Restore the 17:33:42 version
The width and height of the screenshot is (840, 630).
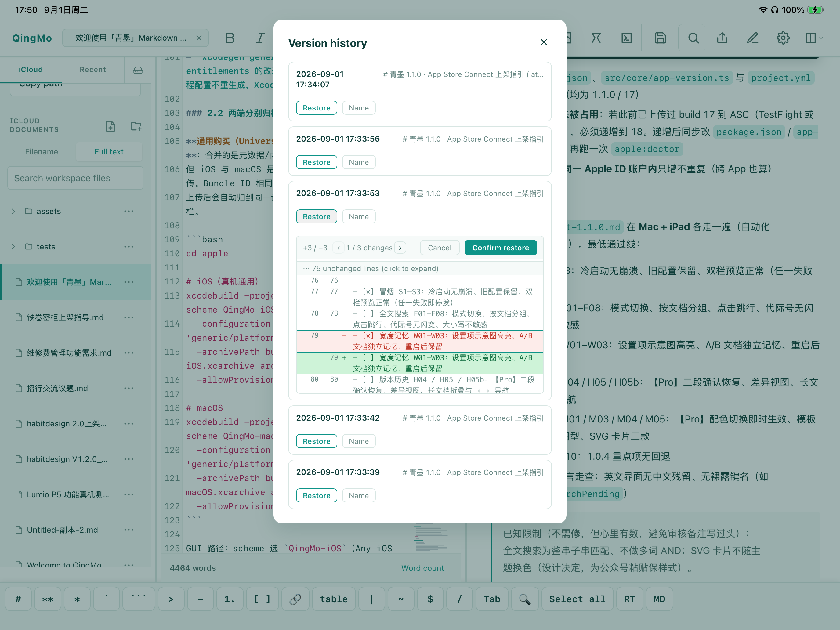[316, 441]
